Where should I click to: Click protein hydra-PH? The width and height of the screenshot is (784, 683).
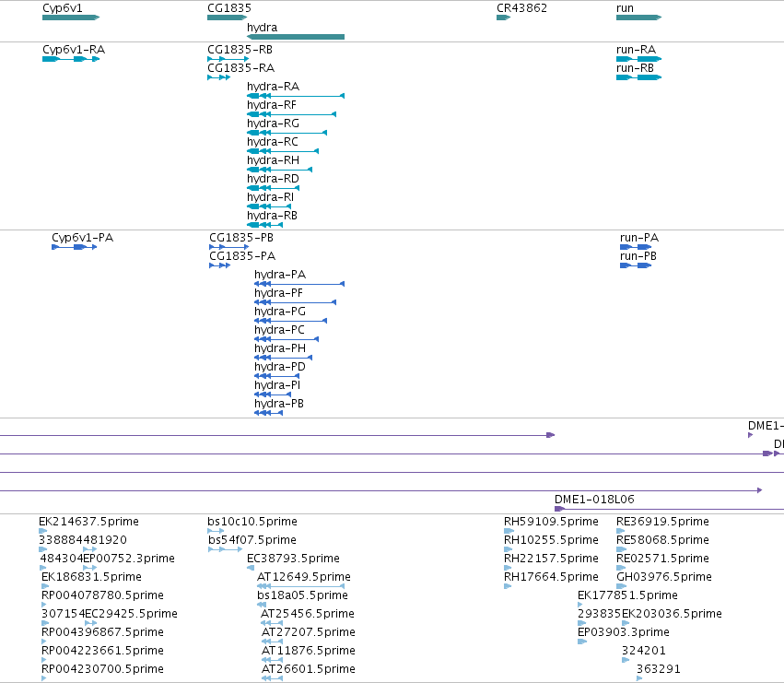tap(280, 348)
